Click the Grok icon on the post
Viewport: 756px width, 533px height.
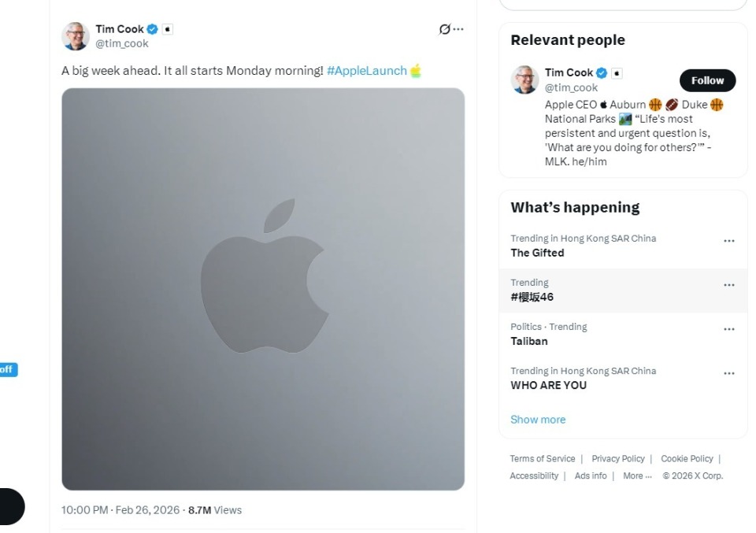click(445, 29)
